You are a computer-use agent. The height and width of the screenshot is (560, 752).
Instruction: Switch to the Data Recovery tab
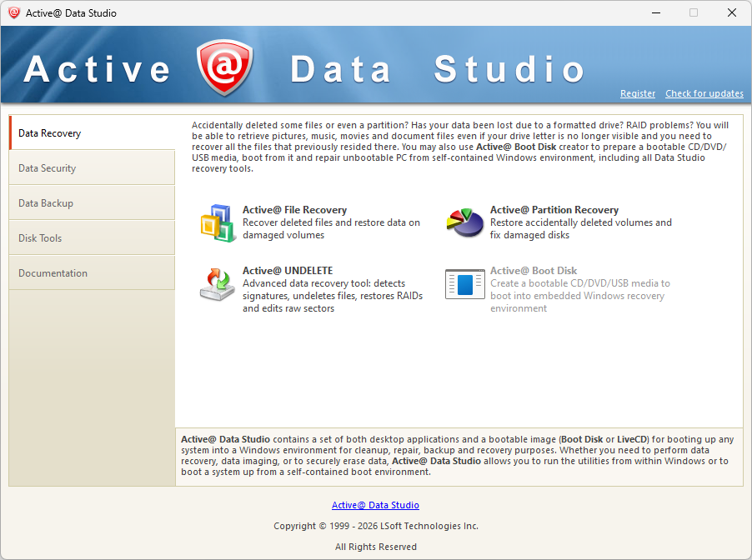click(92, 132)
